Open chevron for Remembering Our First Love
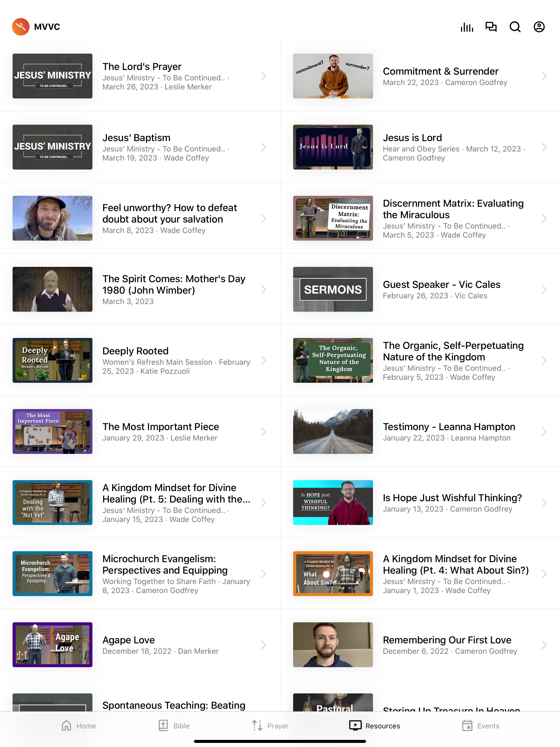This screenshot has height=747, width=560. (544, 645)
